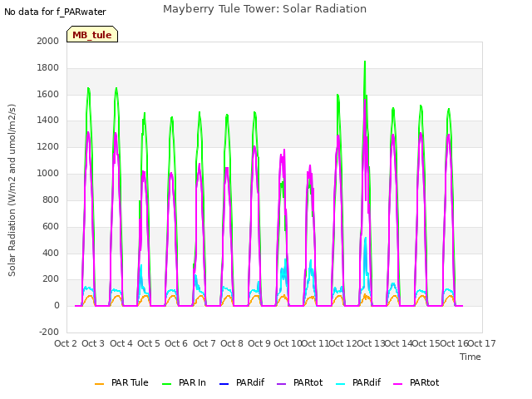Click the 'Oct 3' x-axis date label
Viewport: 532px width, 399px height.
click(x=93, y=343)
